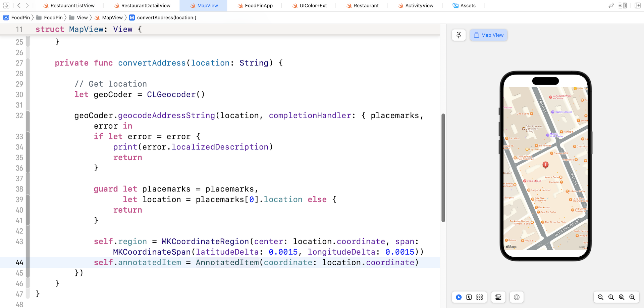Open the preview device picker

click(x=517, y=297)
